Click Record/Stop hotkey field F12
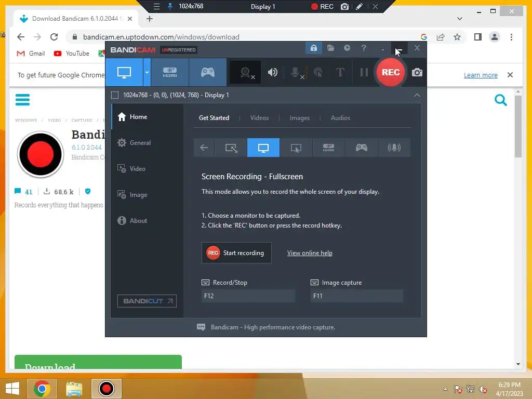 click(248, 296)
